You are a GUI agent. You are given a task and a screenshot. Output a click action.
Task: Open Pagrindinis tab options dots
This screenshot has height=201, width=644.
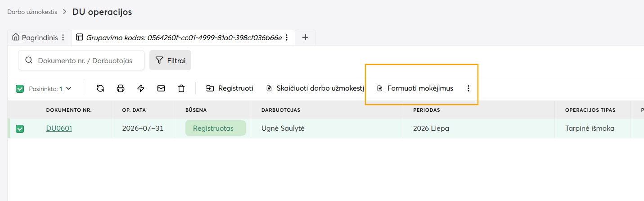point(63,37)
